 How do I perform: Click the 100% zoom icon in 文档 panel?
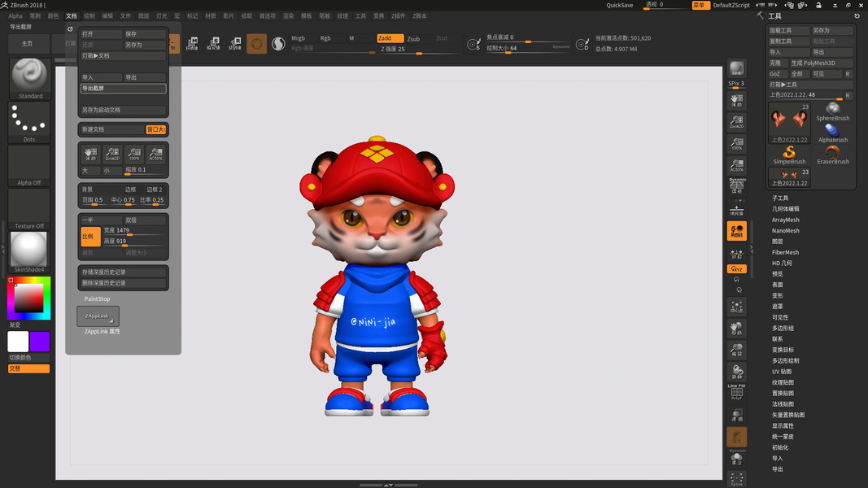point(134,154)
